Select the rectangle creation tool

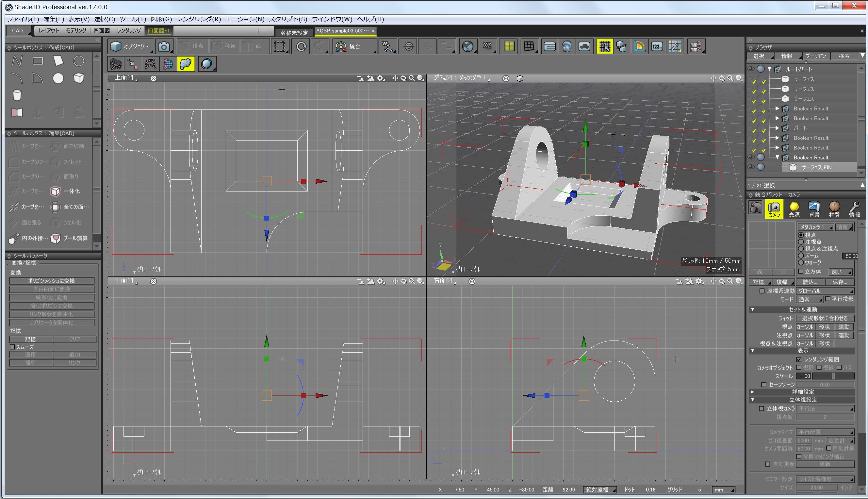pyautogui.click(x=38, y=61)
